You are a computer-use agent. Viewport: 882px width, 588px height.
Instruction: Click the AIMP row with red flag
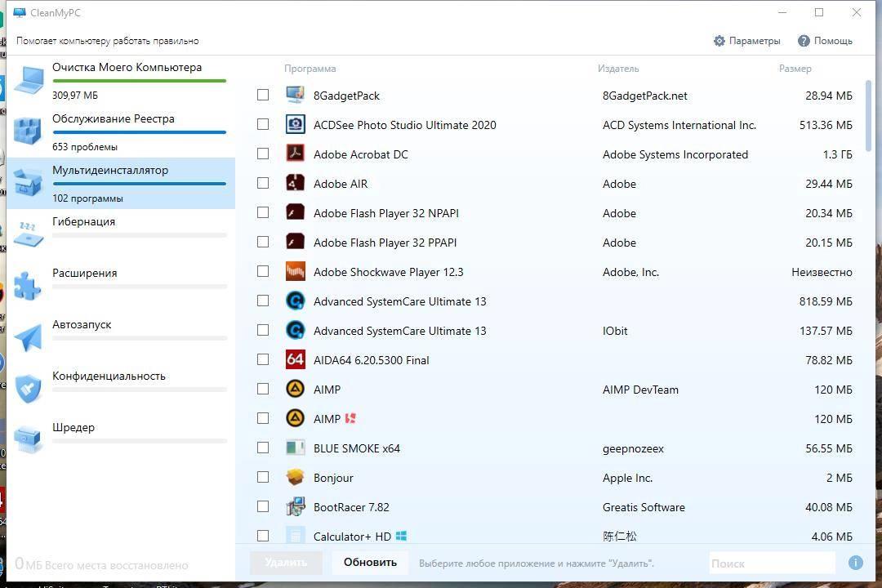pyautogui.click(x=555, y=419)
